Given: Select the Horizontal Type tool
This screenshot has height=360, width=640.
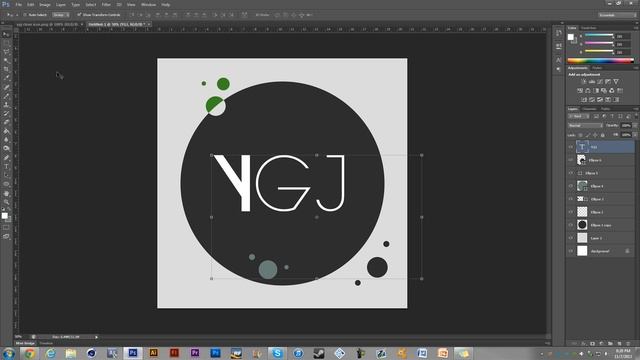Looking at the screenshot, I should pos(6,167).
